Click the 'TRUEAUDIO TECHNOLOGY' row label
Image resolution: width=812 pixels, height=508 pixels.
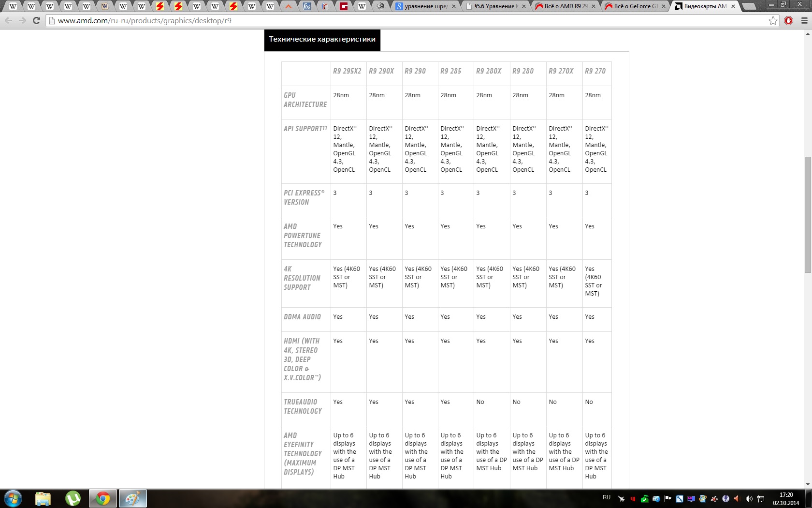pos(303,406)
